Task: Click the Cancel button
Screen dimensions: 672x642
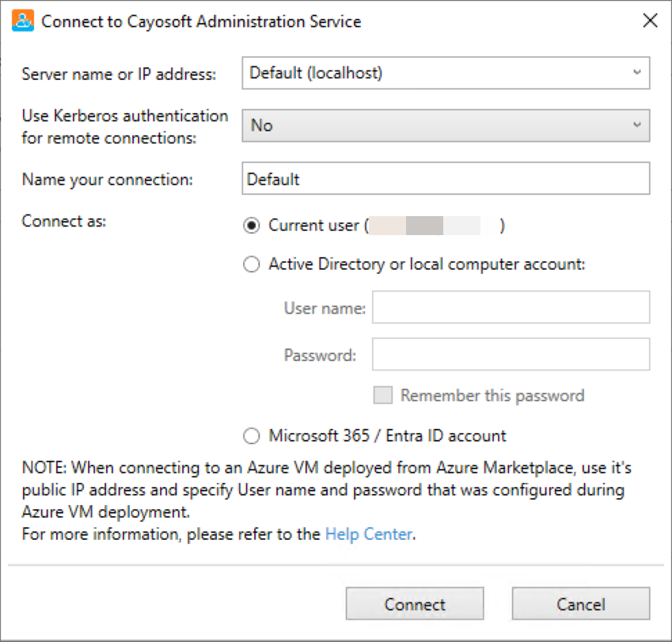Action: coord(581,603)
